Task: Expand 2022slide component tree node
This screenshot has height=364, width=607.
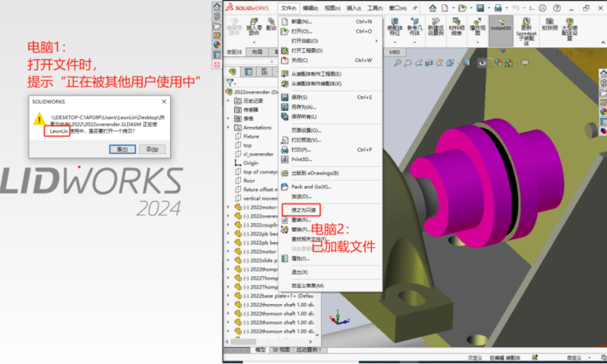Action: [x=229, y=260]
